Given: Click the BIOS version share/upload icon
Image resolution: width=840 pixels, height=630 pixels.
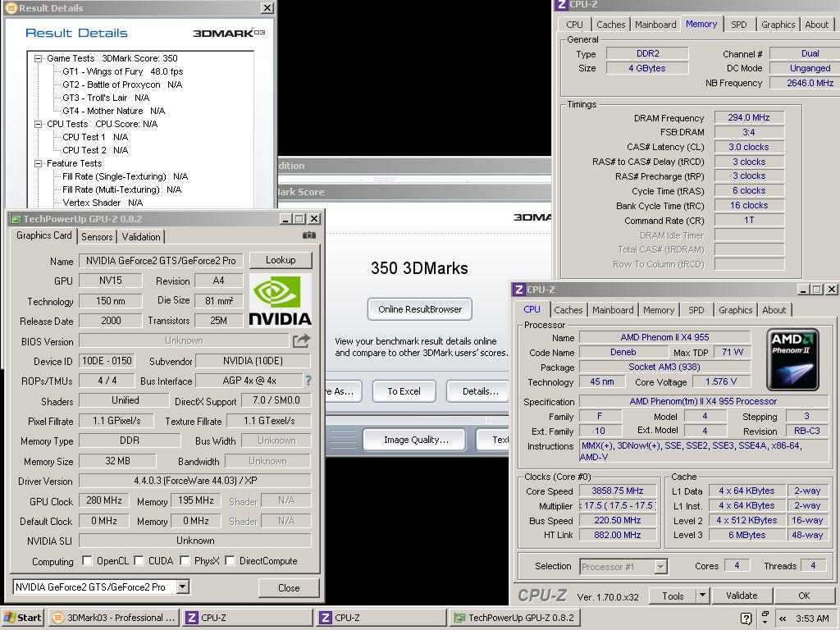Looking at the screenshot, I should tap(301, 340).
